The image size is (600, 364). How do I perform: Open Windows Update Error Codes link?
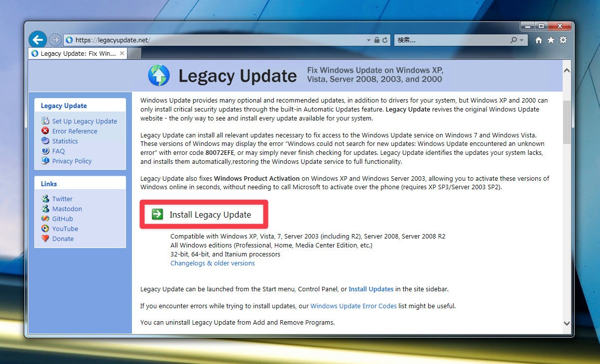[x=354, y=306]
